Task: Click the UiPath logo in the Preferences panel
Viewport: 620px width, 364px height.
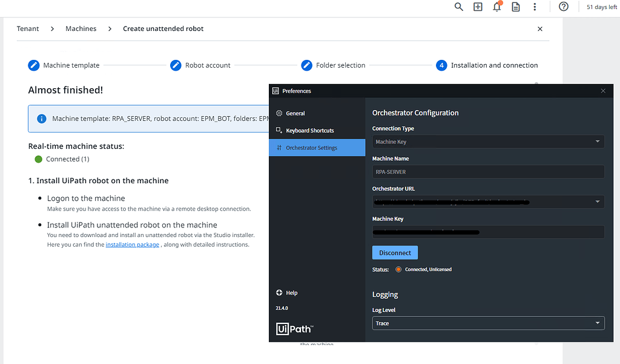Action: click(x=294, y=328)
